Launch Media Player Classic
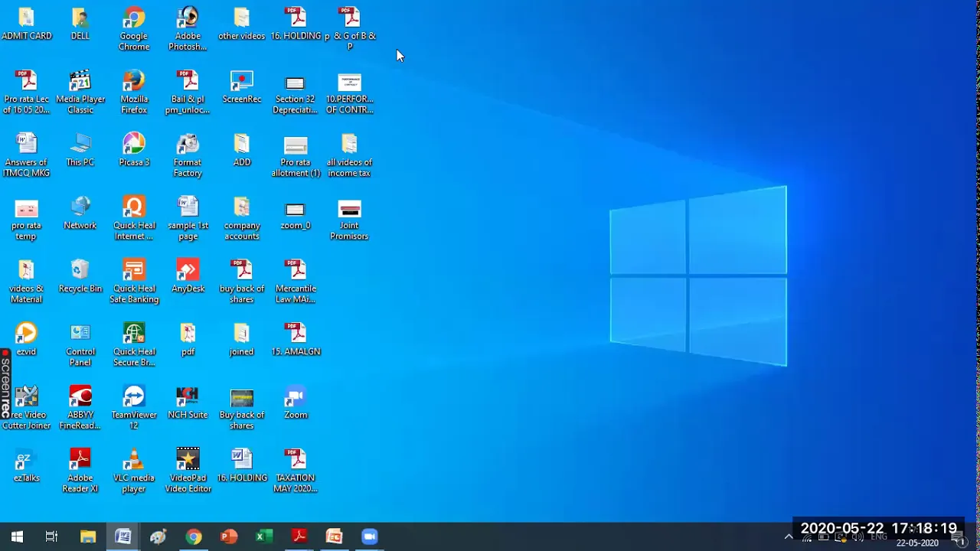The width and height of the screenshot is (980, 551). click(80, 93)
